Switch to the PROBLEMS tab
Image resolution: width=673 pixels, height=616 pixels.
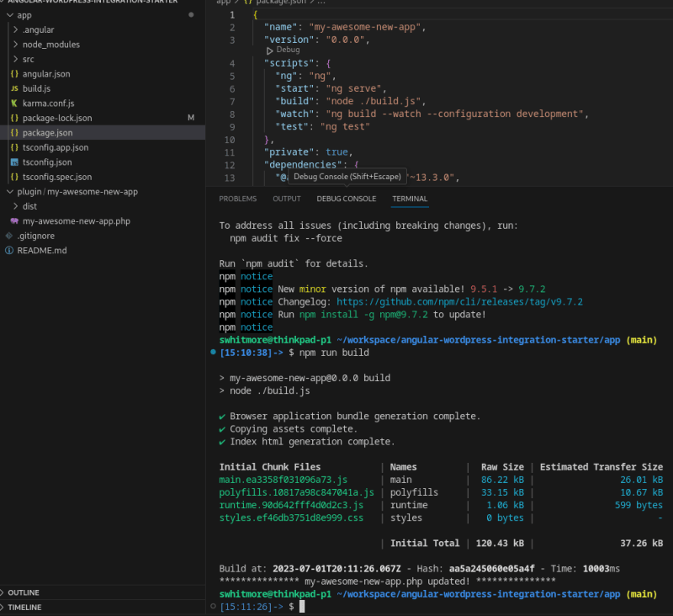[x=238, y=199]
